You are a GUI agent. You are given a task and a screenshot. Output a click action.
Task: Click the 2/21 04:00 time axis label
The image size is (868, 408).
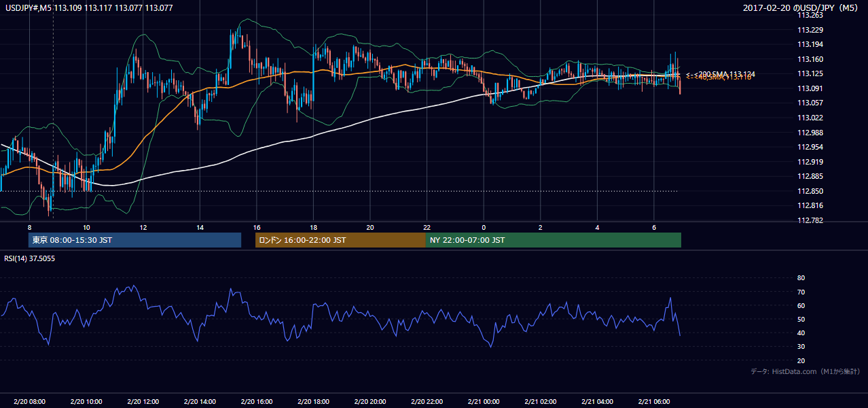(x=597, y=402)
